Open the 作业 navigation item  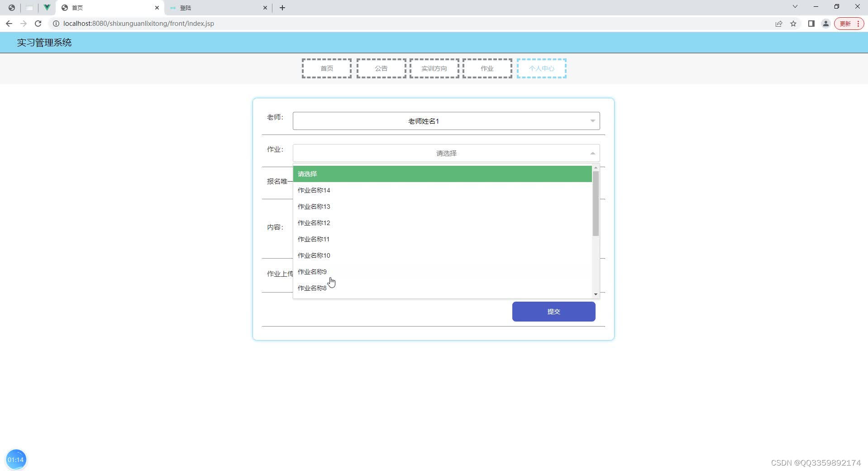tap(487, 68)
